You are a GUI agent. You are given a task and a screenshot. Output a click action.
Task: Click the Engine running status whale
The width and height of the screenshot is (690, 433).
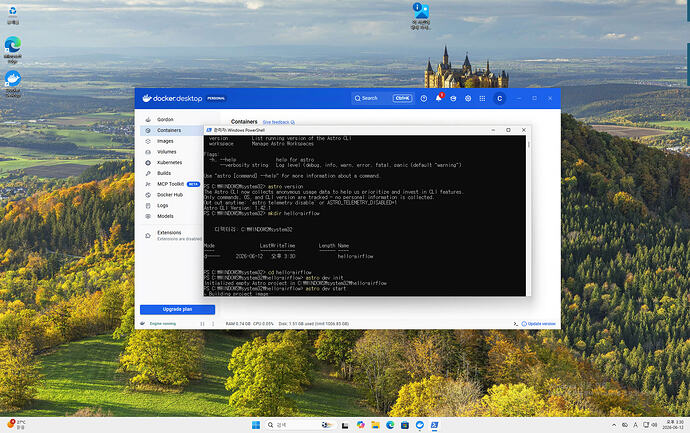click(x=143, y=323)
